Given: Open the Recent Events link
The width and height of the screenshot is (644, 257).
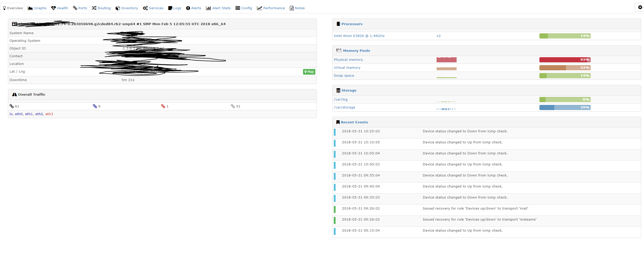Looking at the screenshot, I should (355, 122).
